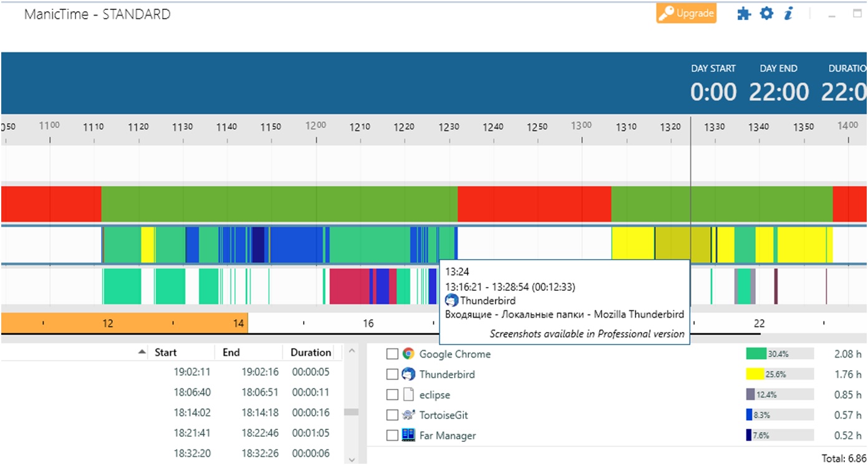Click the Far Manager icon
The height and width of the screenshot is (465, 868).
pyautogui.click(x=408, y=435)
